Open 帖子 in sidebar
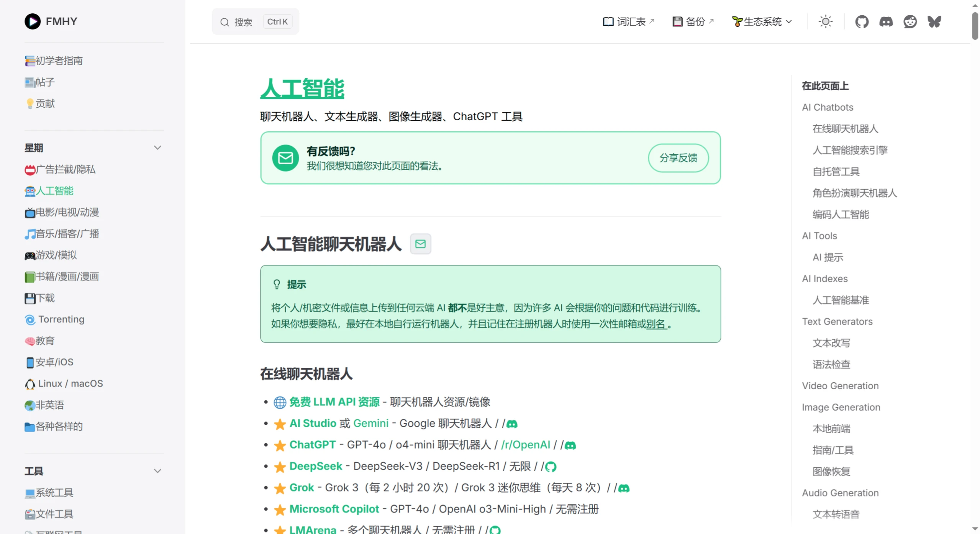 (x=40, y=82)
